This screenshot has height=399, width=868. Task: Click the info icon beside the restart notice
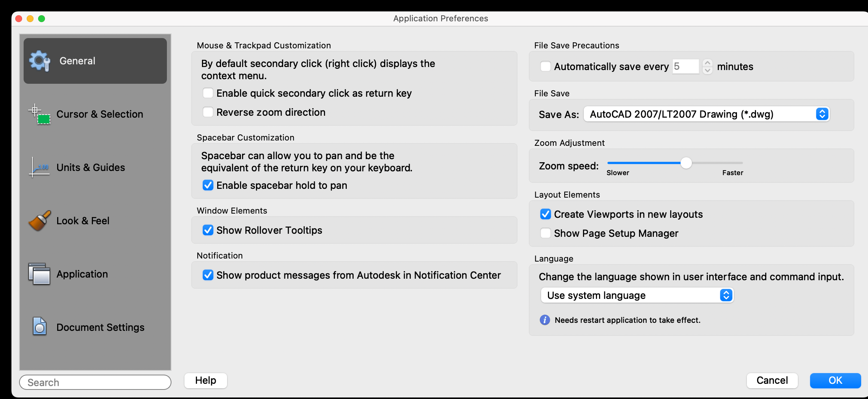(x=545, y=320)
